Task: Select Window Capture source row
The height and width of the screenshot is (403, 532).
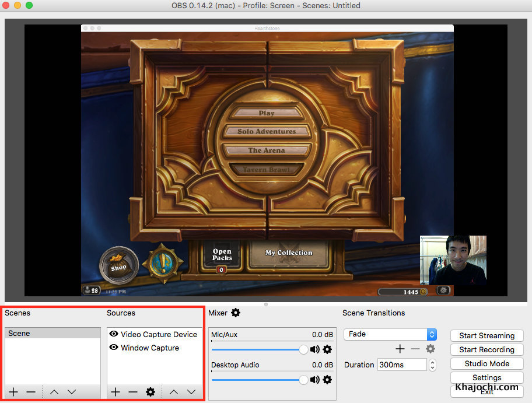Action: pos(155,348)
